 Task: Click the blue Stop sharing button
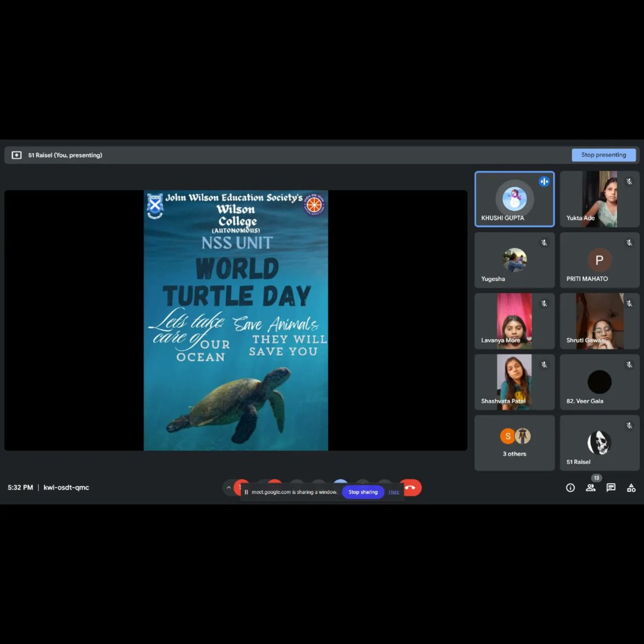[x=363, y=492]
